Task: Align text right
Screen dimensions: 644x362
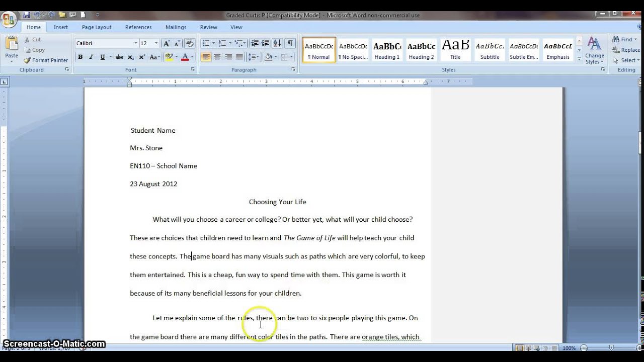Action: 228,57
